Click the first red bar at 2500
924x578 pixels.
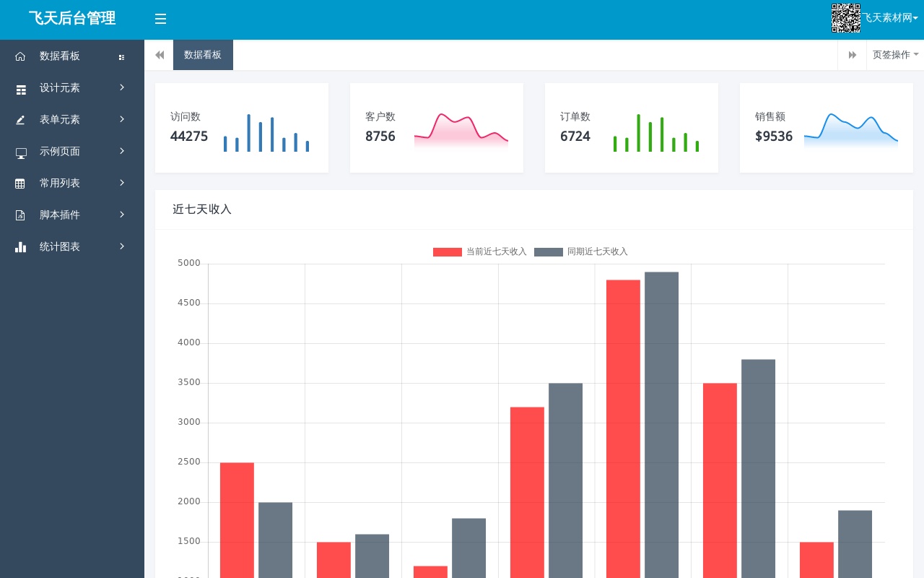[x=237, y=520]
